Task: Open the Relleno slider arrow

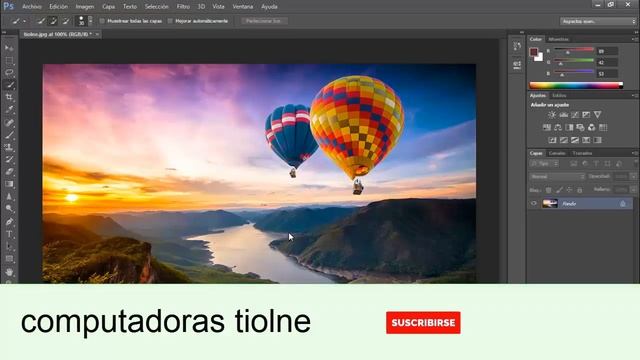Action: click(x=633, y=190)
